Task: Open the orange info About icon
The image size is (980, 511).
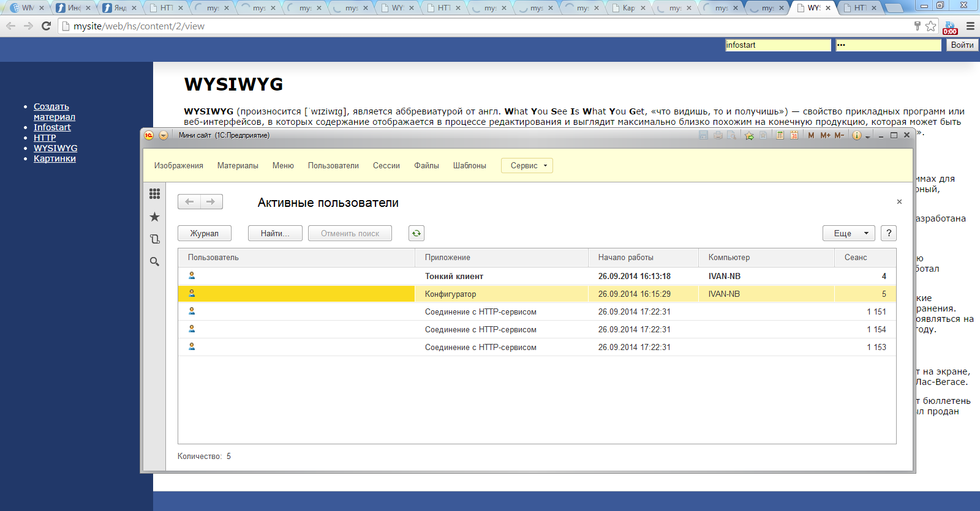Action: click(857, 135)
